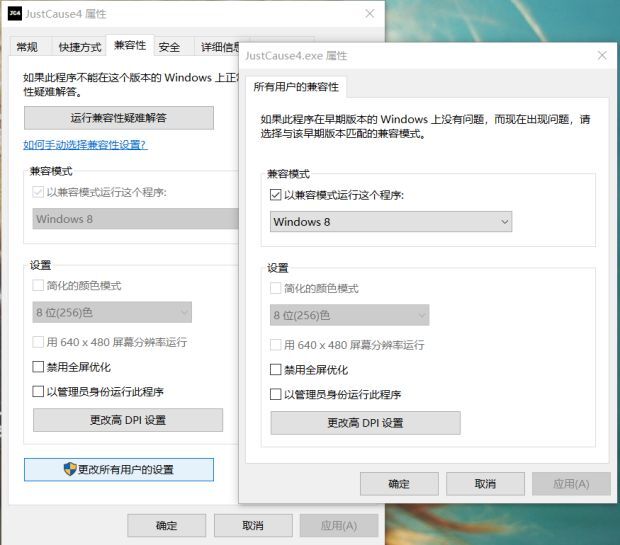This screenshot has width=620, height=545.
Task: Click 应用(A) in JustCause4 properties window
Action: click(339, 525)
